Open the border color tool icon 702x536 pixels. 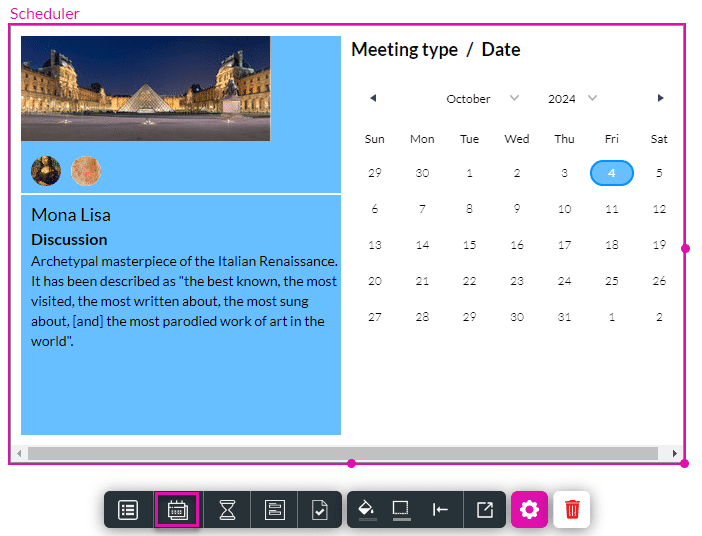401,510
